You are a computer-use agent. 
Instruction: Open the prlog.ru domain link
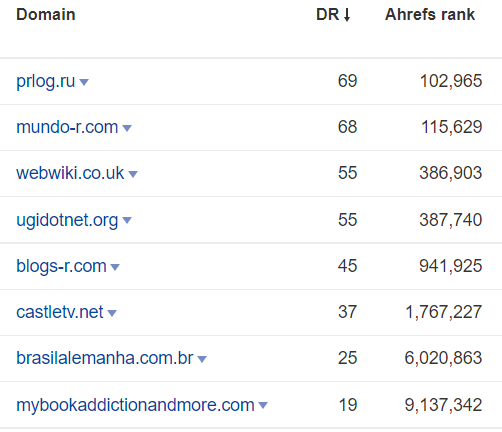point(46,81)
